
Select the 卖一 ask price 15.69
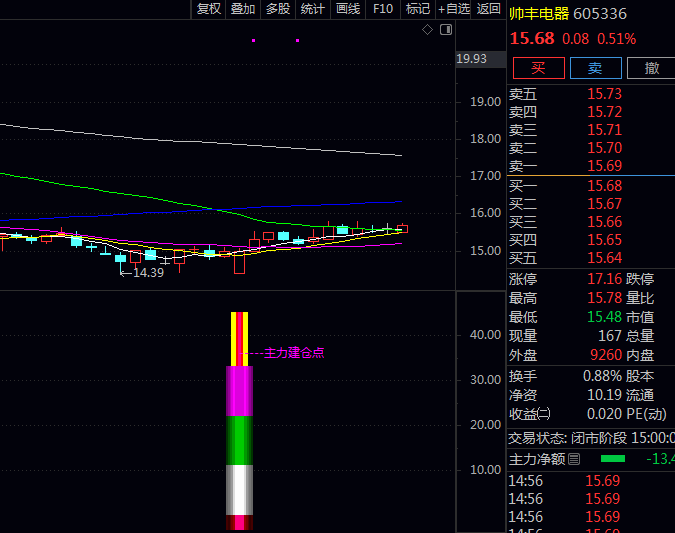point(604,166)
